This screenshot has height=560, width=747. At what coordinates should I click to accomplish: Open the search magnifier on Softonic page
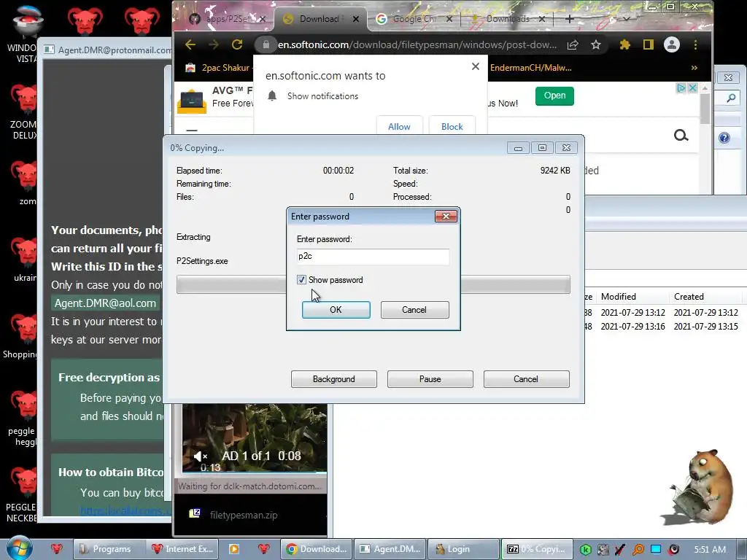(681, 136)
